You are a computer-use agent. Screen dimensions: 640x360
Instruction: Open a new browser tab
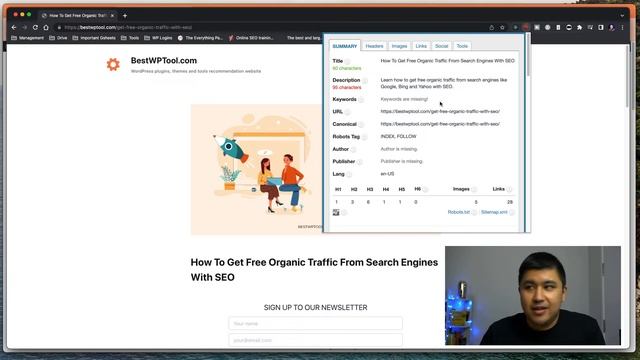coord(125,16)
